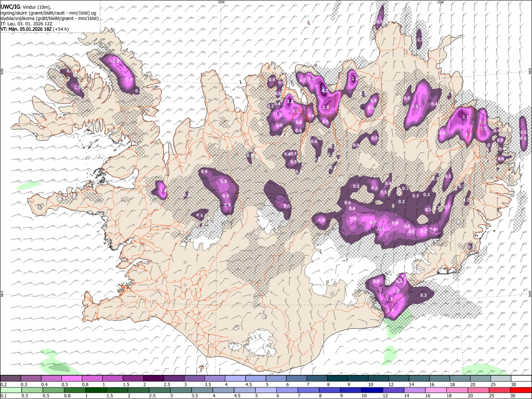Click the dark green swatch labeled 0.8 in lower legend

pos(74,390)
